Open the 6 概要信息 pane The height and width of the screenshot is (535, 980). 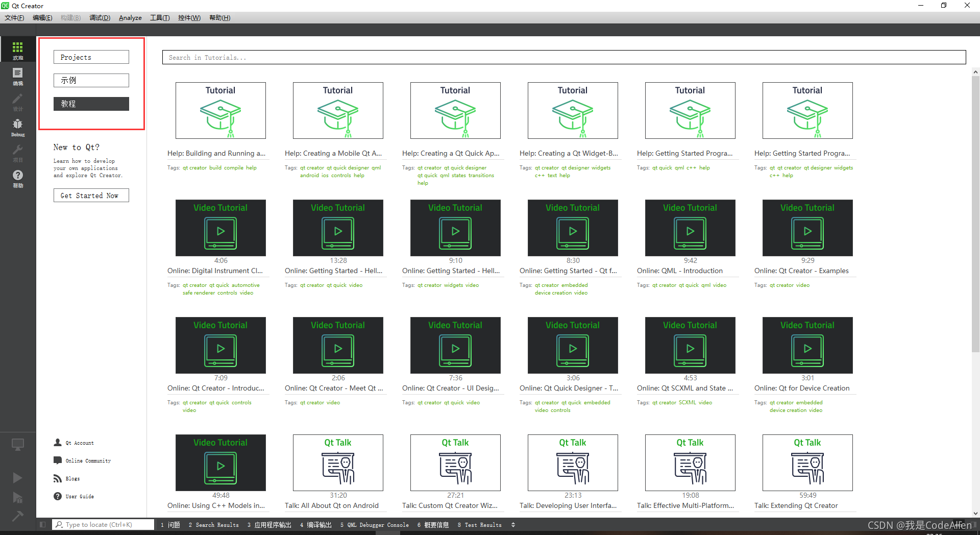click(x=433, y=525)
